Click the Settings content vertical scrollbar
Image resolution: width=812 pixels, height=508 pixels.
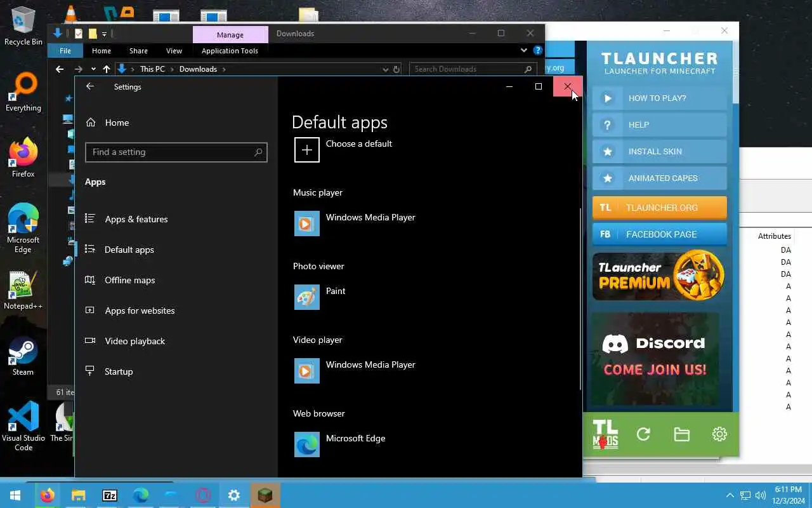[580, 298]
